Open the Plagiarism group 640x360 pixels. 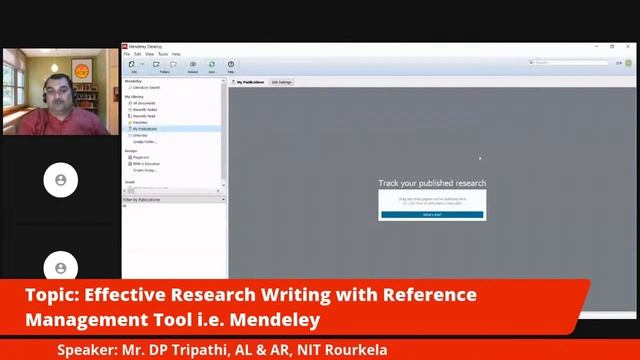141,157
